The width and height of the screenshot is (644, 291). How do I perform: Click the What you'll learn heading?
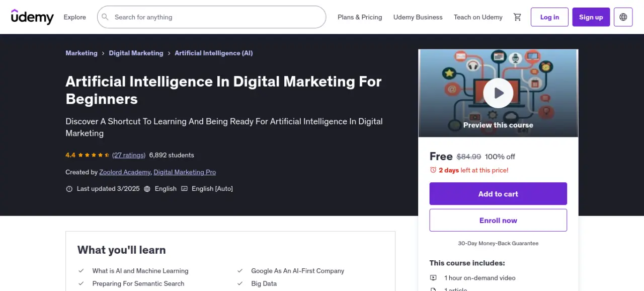click(121, 250)
